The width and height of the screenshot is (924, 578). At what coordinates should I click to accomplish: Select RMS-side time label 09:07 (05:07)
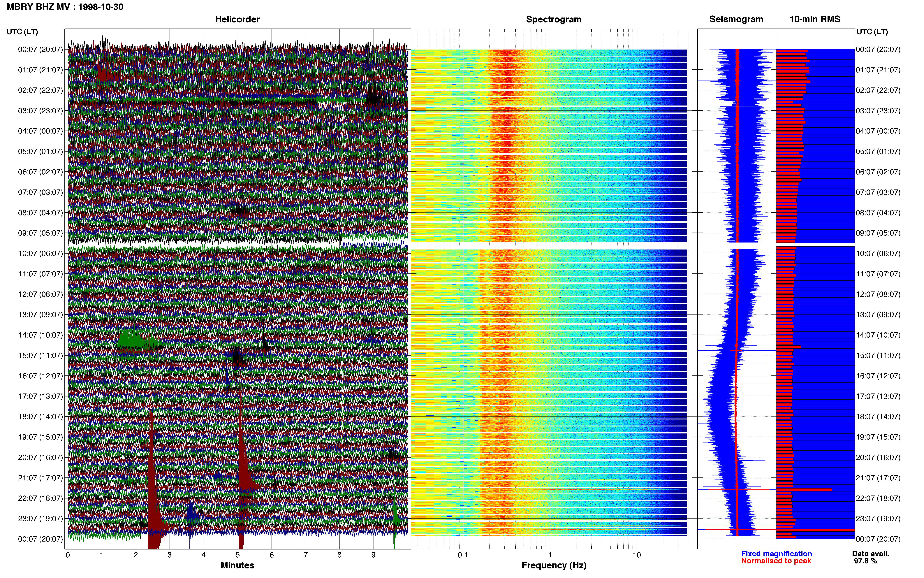tap(878, 233)
